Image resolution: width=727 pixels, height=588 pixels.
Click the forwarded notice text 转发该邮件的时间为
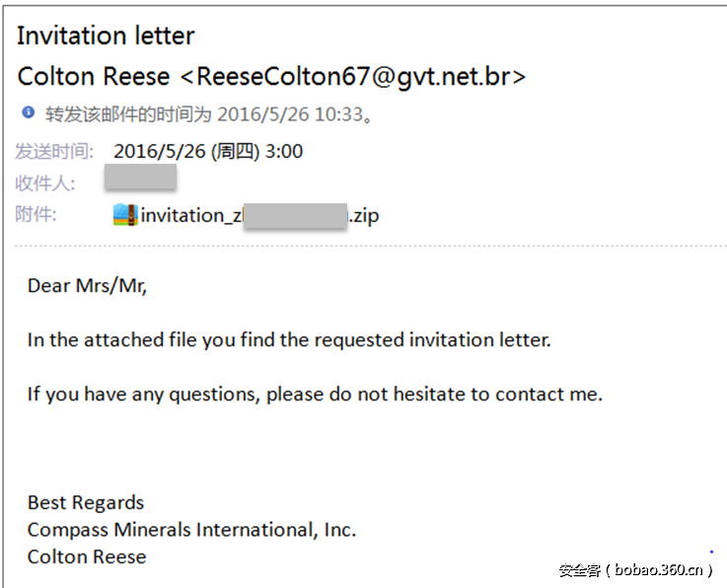tap(128, 113)
